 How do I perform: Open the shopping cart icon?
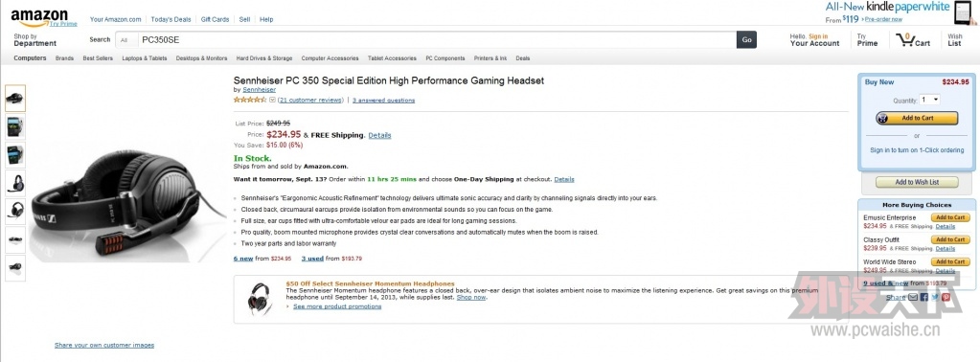(913, 40)
